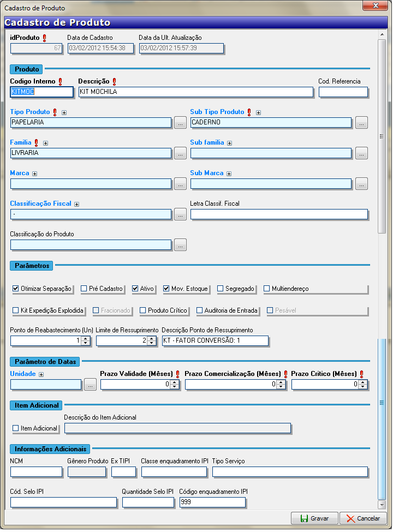Close the Cadastro de Produto window
Image resolution: width=393 pixels, height=532 pixels.
click(376, 6)
